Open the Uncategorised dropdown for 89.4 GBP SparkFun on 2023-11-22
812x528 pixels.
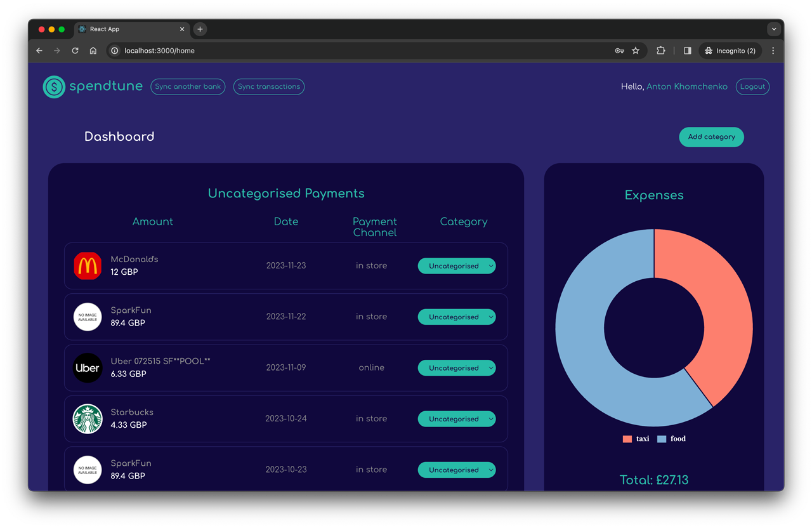pos(457,317)
